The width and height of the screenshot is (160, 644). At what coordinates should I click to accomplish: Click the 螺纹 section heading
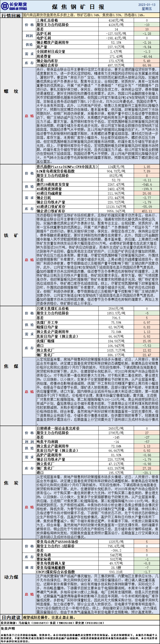pyautogui.click(x=11, y=91)
